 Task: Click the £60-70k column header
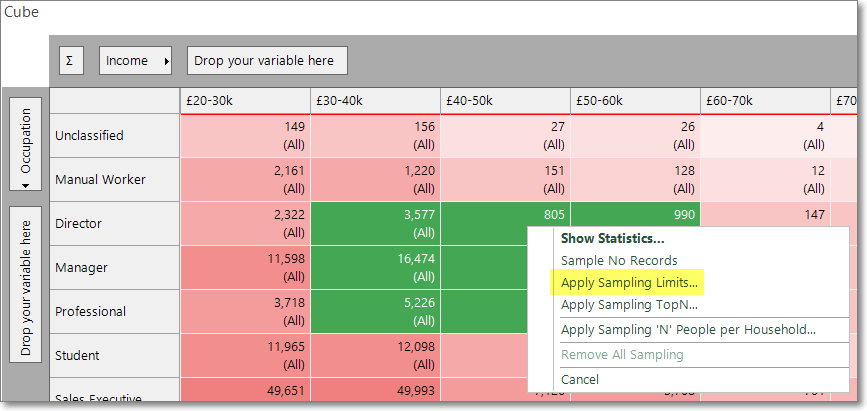point(765,101)
